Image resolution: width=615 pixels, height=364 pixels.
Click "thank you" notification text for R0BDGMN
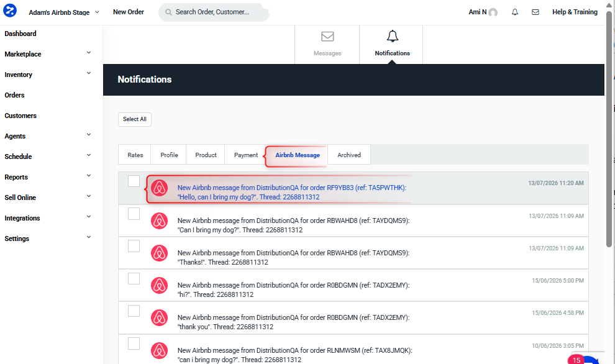coord(293,322)
